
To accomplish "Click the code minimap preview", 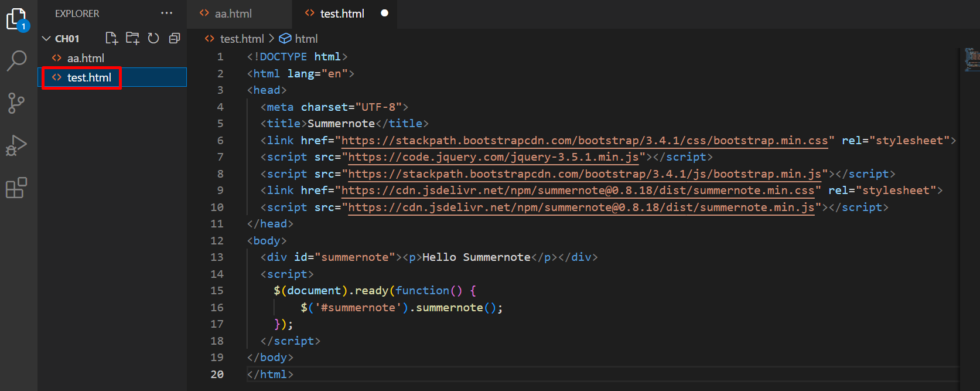I will click(972, 60).
